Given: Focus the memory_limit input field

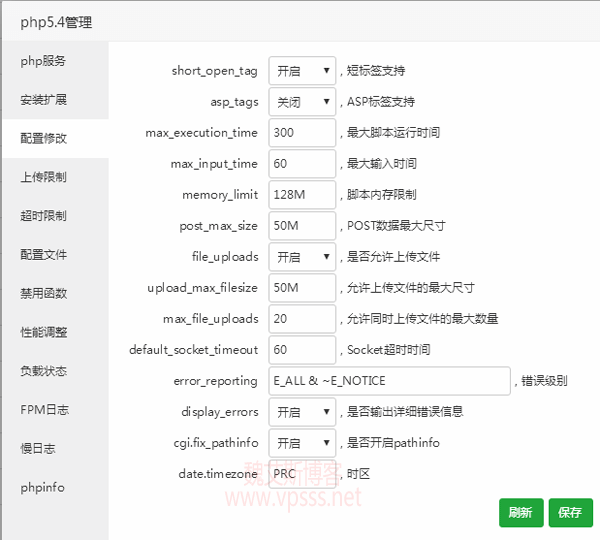Looking at the screenshot, I should [x=302, y=195].
